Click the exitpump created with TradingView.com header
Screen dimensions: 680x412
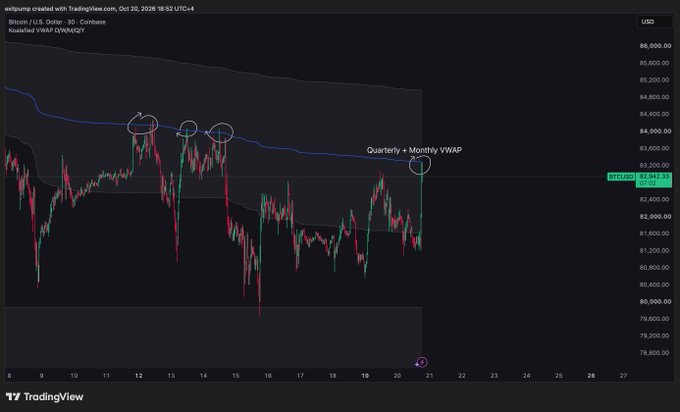(x=99, y=9)
